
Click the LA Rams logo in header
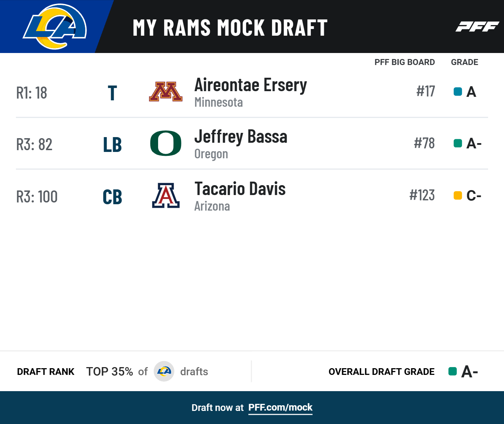pyautogui.click(x=55, y=26)
